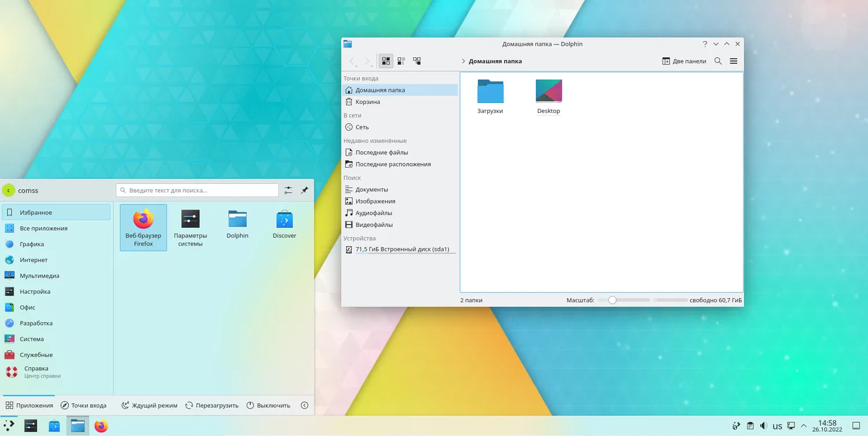Open Настройка category in launcher
This screenshot has width=868, height=436.
click(x=56, y=291)
